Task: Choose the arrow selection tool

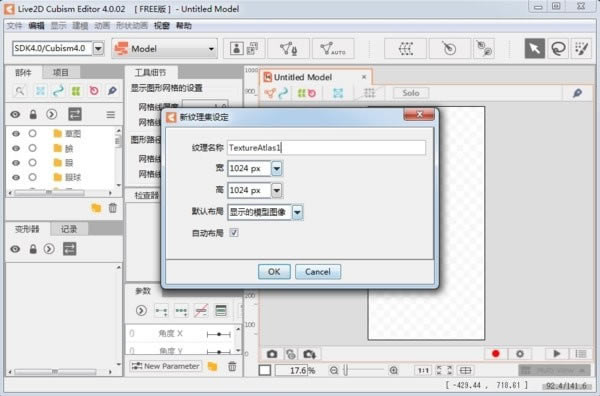Action: pos(535,49)
